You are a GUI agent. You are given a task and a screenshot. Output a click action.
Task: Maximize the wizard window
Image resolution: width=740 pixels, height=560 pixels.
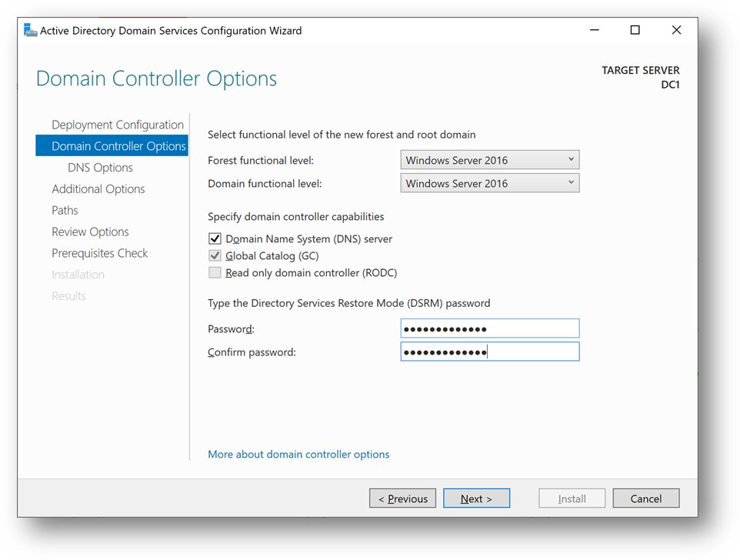[x=635, y=30]
